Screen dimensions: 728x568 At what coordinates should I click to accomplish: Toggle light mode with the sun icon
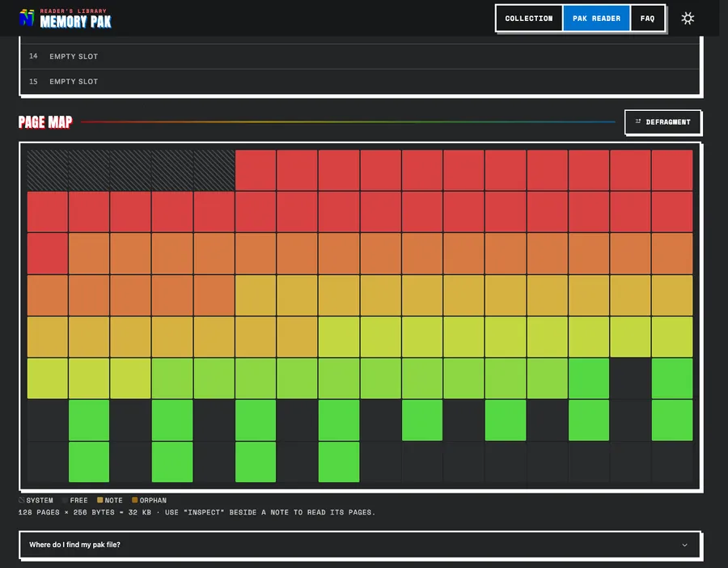pyautogui.click(x=688, y=18)
